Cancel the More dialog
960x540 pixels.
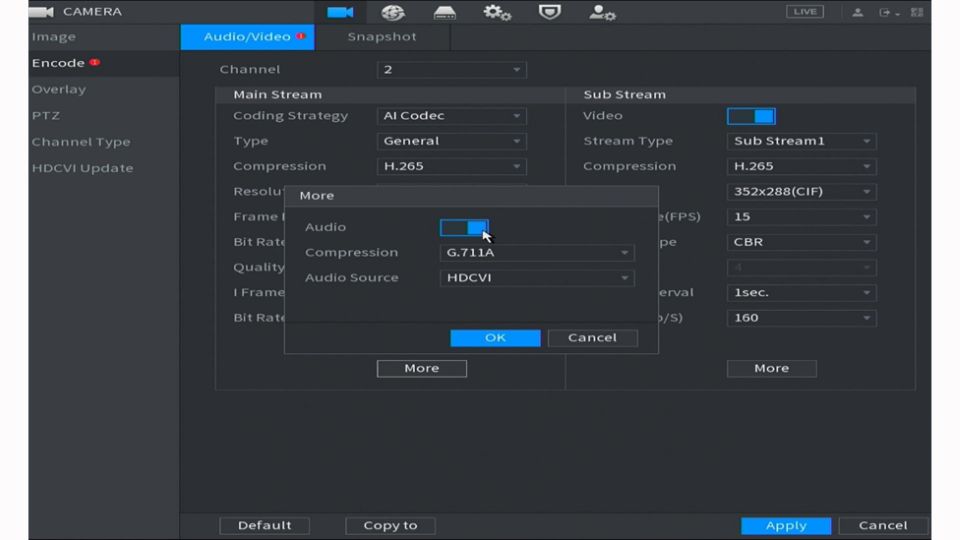[593, 338]
